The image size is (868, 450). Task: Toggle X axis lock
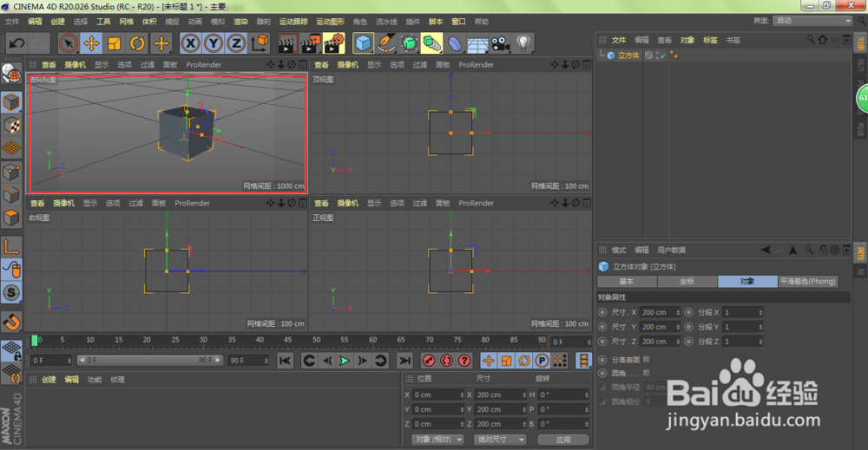[x=190, y=43]
